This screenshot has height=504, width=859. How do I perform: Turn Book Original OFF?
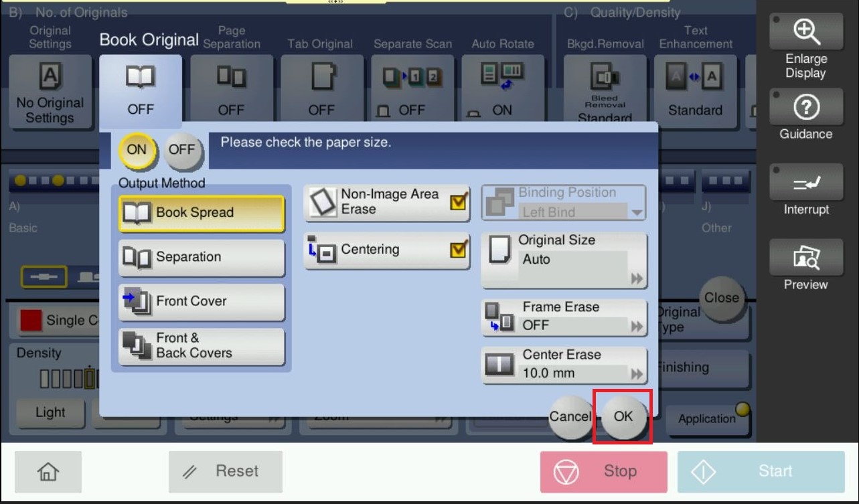tap(181, 150)
